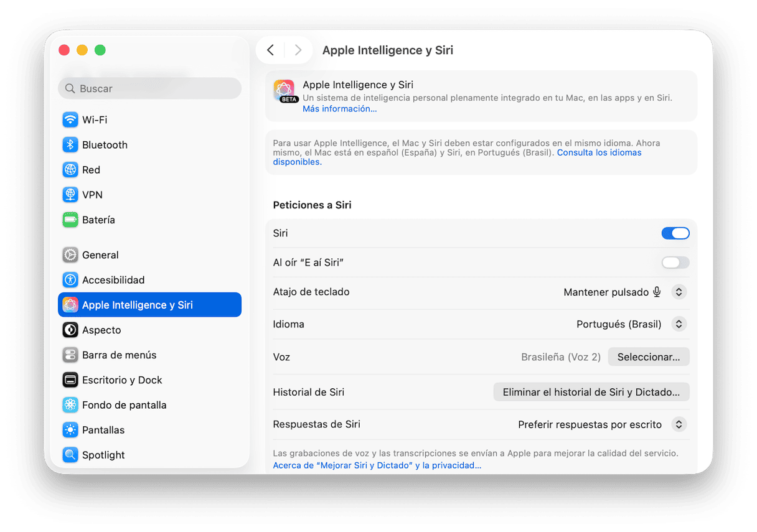Click the magnifier icon in search field
This screenshot has height=532, width=757.
pos(70,88)
